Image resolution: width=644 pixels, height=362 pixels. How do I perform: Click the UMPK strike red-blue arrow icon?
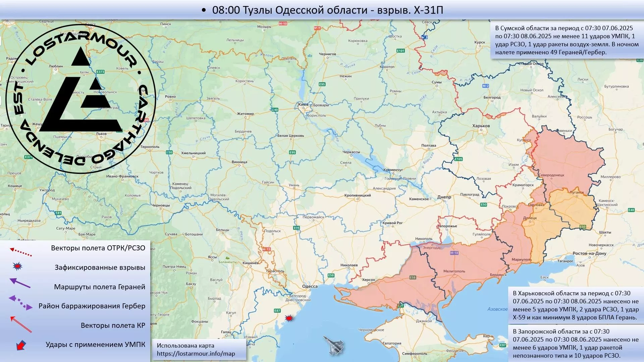(21, 345)
